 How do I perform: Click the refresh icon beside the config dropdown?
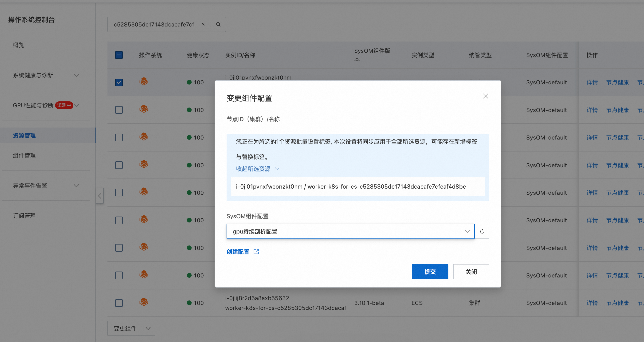click(482, 231)
